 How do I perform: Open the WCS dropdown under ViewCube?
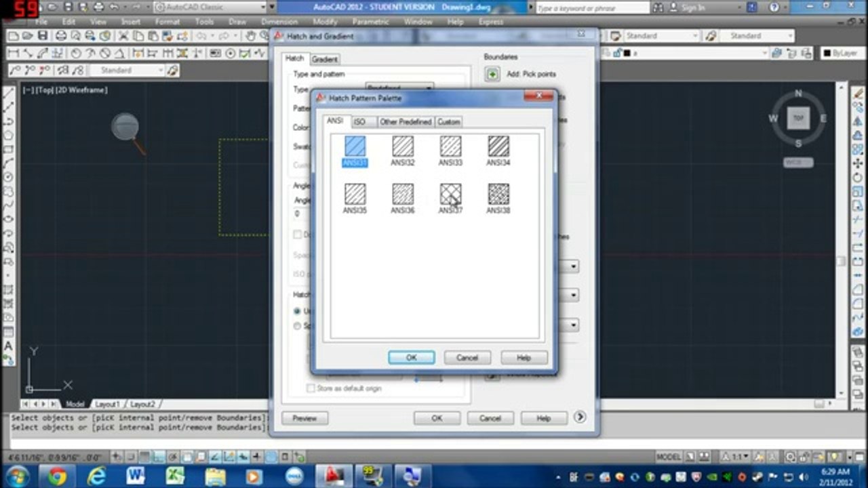click(x=798, y=163)
